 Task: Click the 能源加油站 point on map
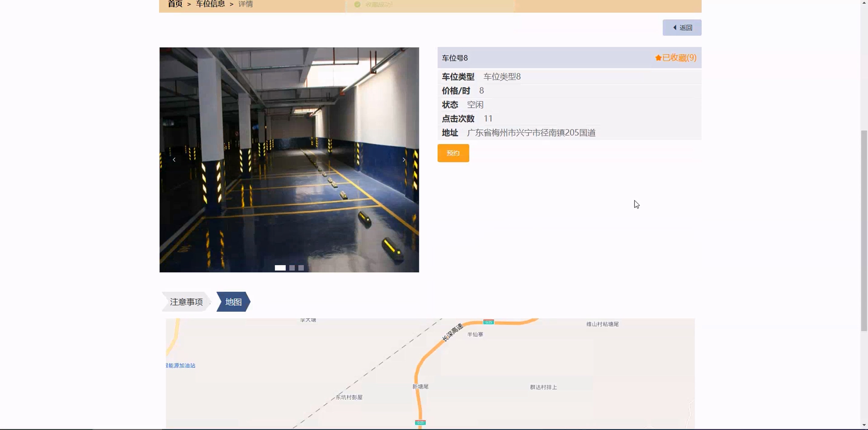[x=181, y=365]
